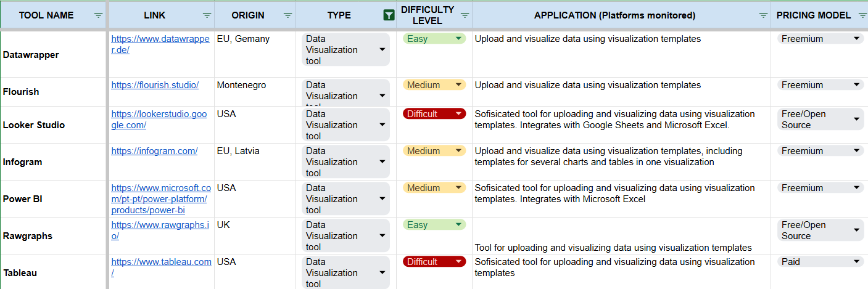
Task: Select Datawrapper's application description cell
Action: pos(621,54)
